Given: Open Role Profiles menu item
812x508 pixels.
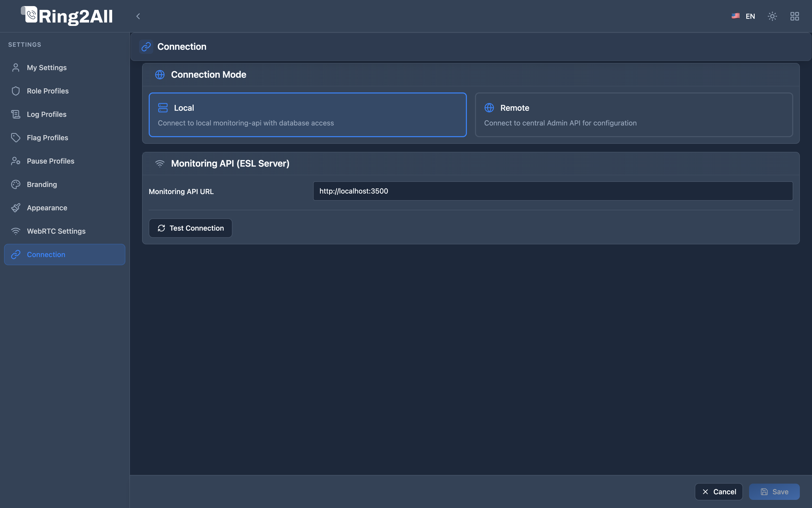Looking at the screenshot, I should 65,91.
